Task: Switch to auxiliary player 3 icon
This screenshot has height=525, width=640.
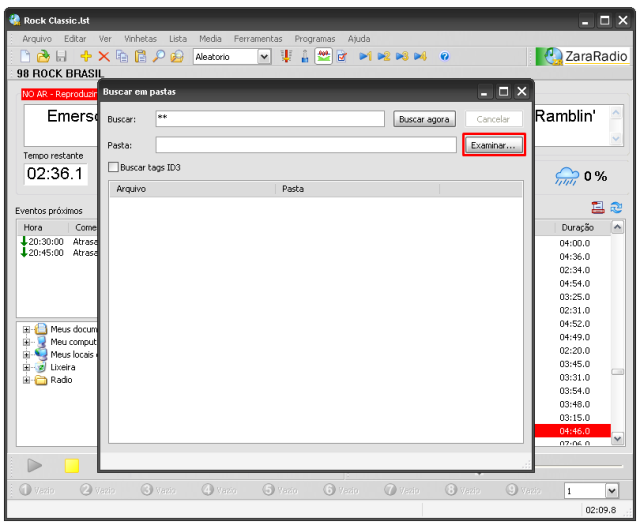Action: pos(402,56)
